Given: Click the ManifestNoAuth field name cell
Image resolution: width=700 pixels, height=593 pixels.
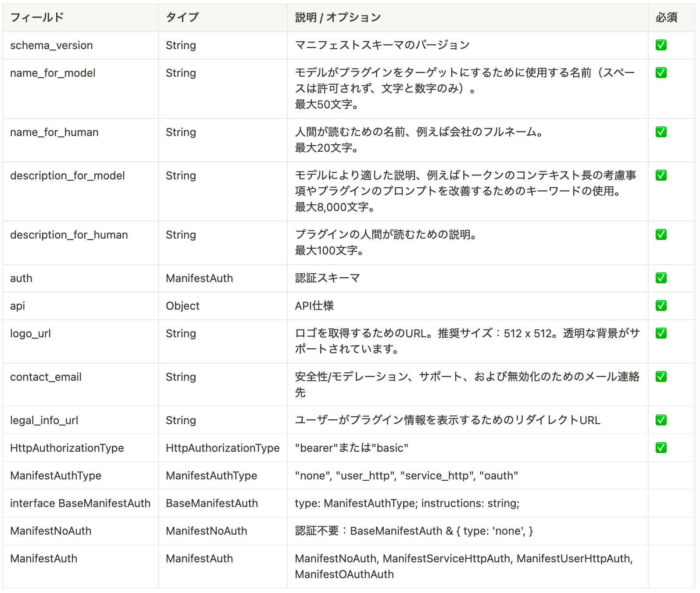Looking at the screenshot, I should 51,531.
